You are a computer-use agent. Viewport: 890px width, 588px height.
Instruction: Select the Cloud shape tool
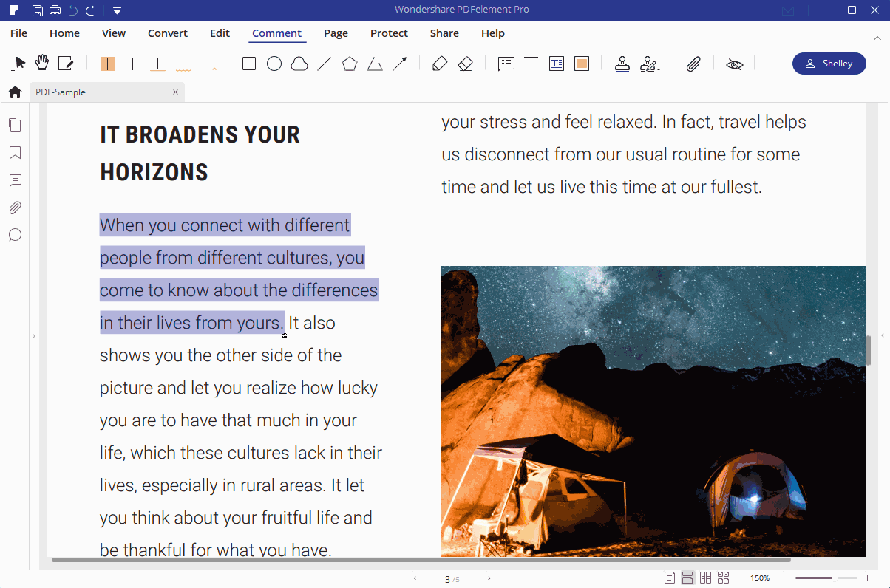pos(299,64)
